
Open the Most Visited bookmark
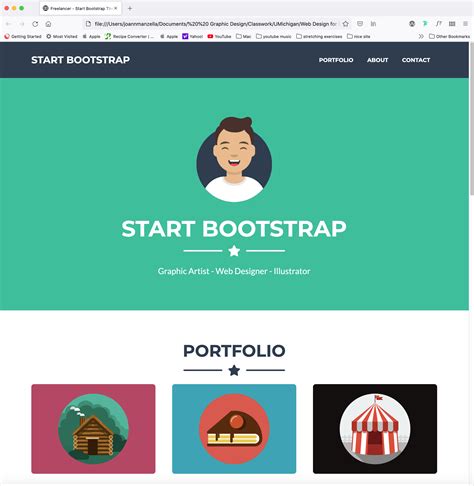[x=62, y=36]
